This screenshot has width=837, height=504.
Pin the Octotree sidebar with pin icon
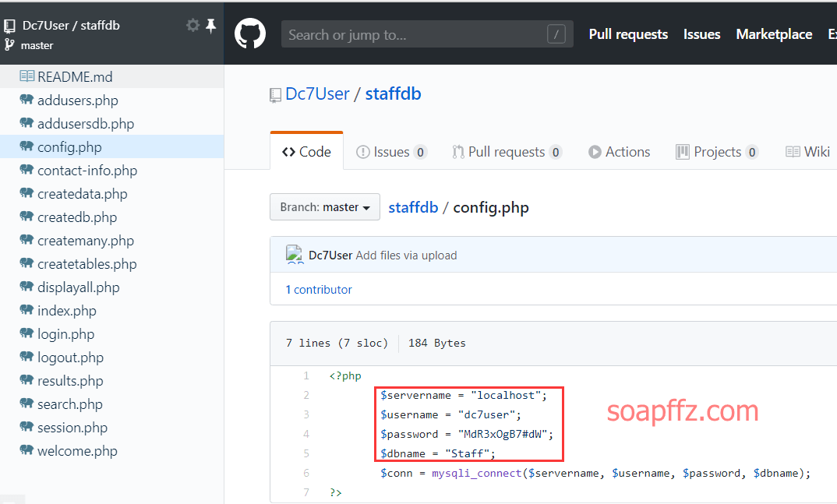click(x=211, y=26)
